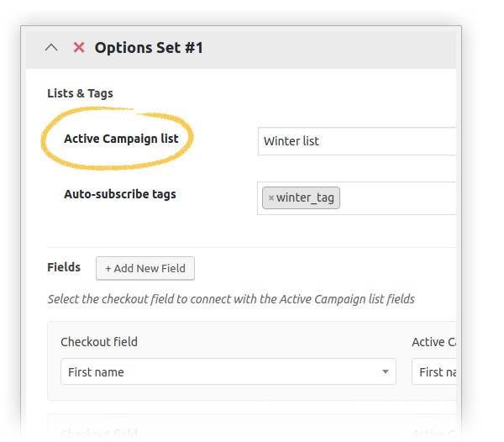
Task: Click the "Auto-subscribe tags" label
Action: click(x=120, y=194)
